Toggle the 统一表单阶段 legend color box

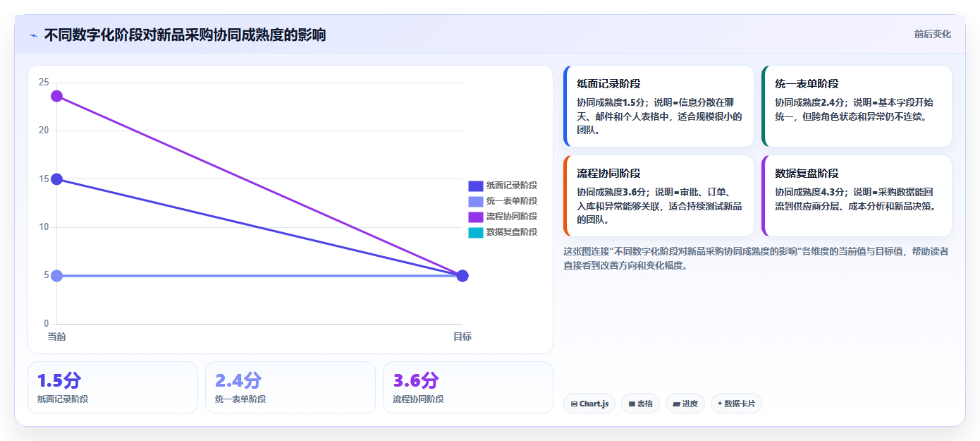pyautogui.click(x=476, y=201)
